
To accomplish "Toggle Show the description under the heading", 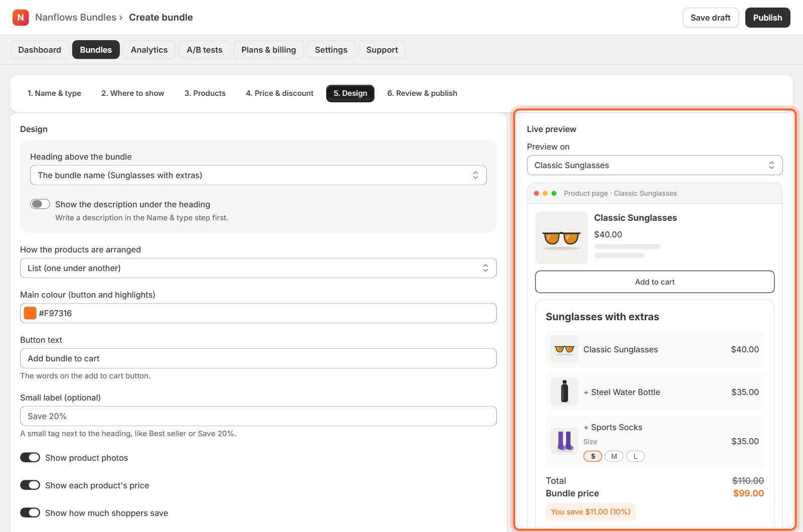I will [40, 204].
